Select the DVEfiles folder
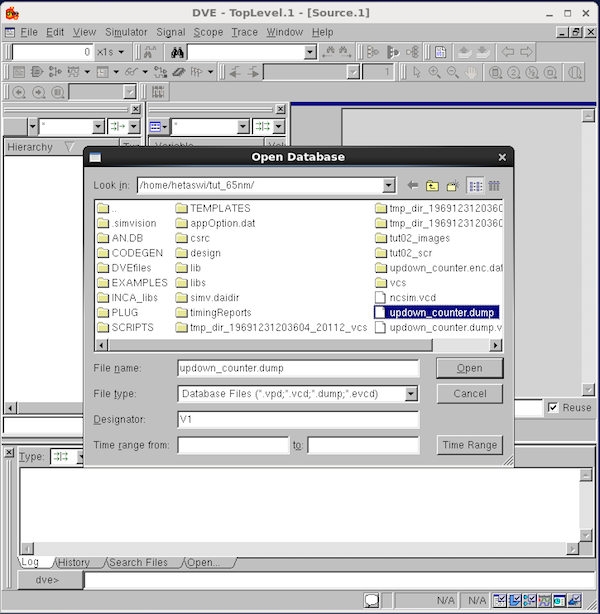 (x=124, y=268)
